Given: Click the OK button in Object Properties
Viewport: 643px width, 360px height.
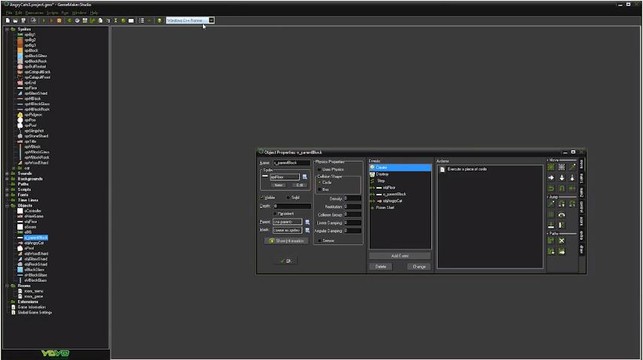Looking at the screenshot, I should click(x=286, y=261).
